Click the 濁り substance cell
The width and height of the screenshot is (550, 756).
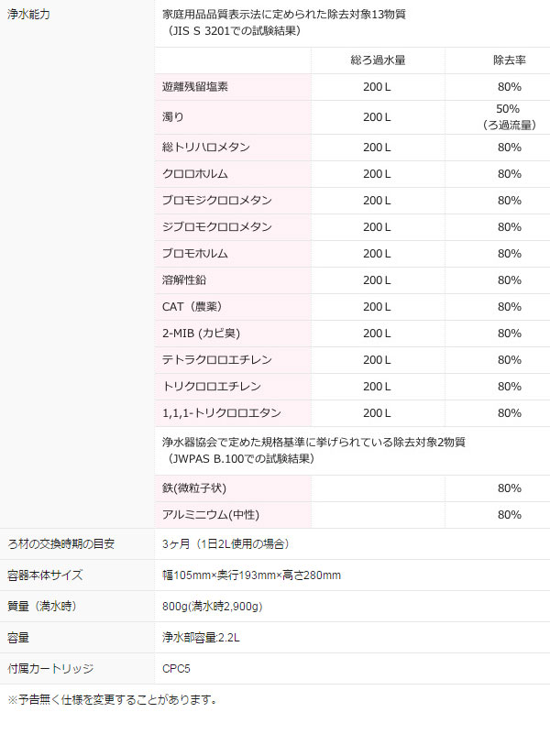[x=172, y=117]
